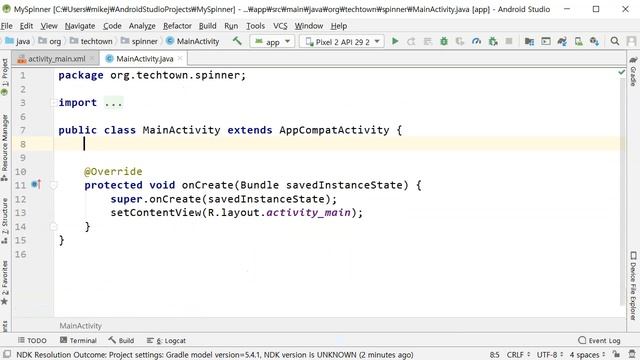Open the Analyze menu
The height and width of the screenshot is (360, 640).
[x=142, y=26]
